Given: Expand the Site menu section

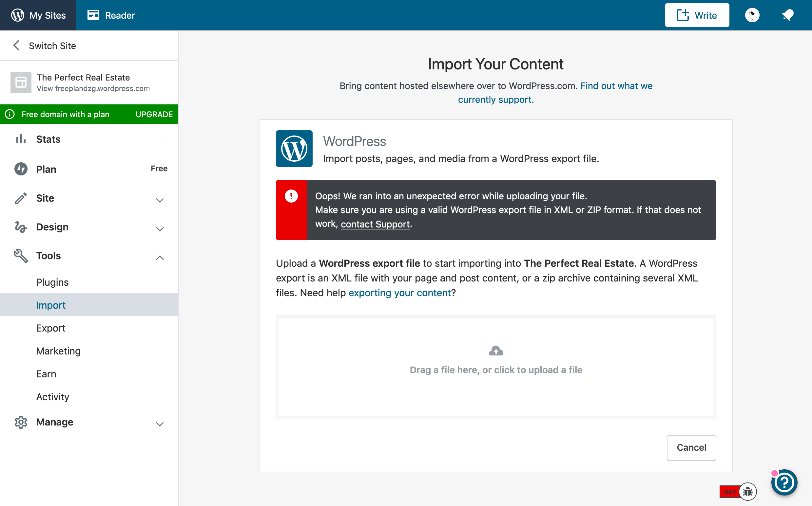Looking at the screenshot, I should (160, 200).
